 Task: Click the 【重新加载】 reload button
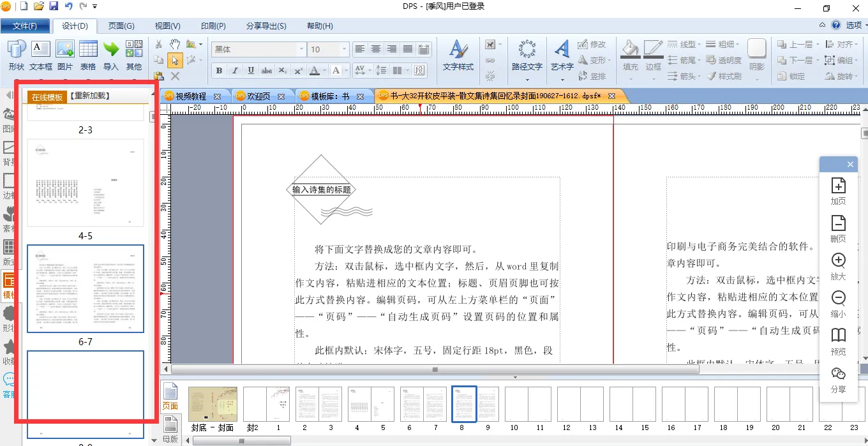90,96
